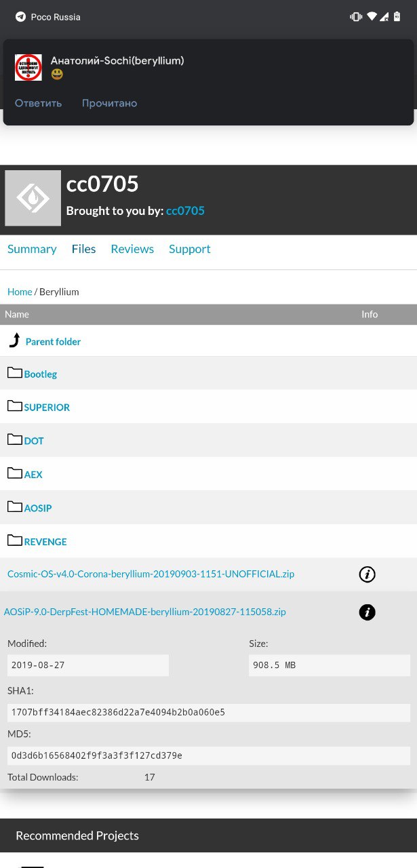Tap the smiley emoji notification message
Screen dimensions: 417x868
[57, 74]
